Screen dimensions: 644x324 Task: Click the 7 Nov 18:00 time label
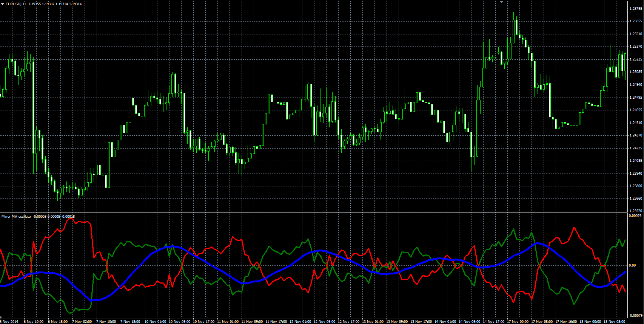coord(130,322)
